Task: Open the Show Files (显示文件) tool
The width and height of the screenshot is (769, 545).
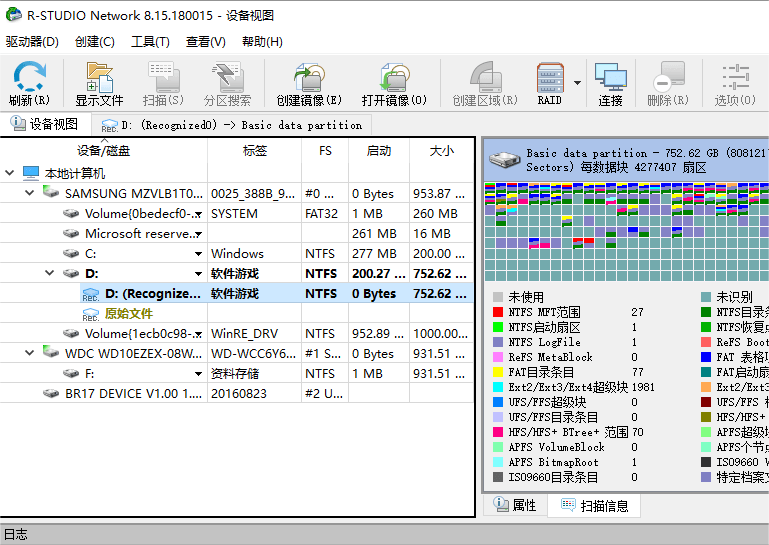Action: [99, 82]
